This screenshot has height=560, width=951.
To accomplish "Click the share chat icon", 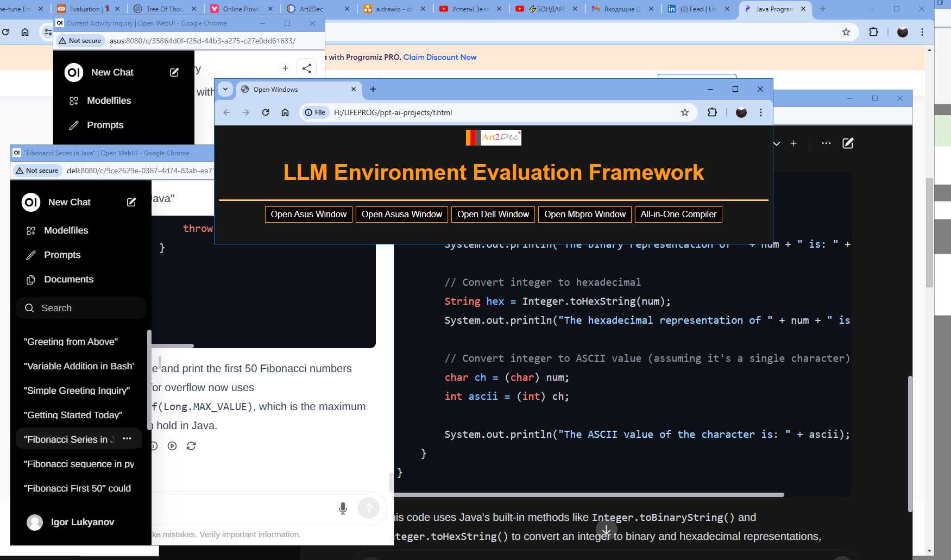I will [x=307, y=67].
